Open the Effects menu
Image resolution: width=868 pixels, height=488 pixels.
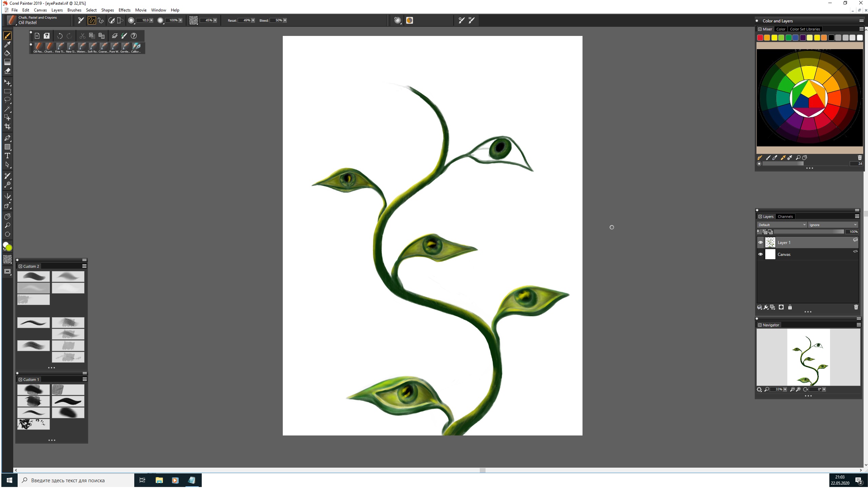124,10
